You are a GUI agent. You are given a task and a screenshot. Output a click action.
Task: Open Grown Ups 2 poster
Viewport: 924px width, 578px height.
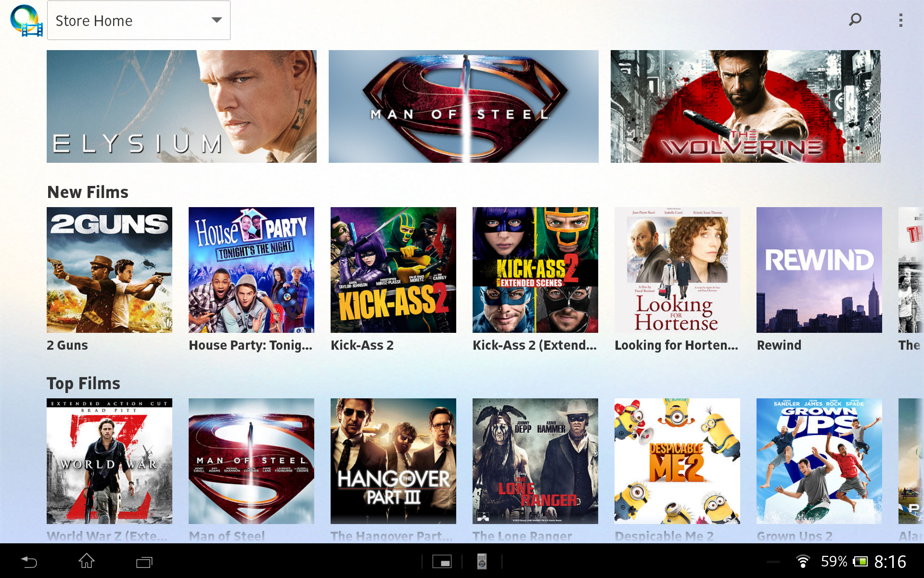[819, 461]
